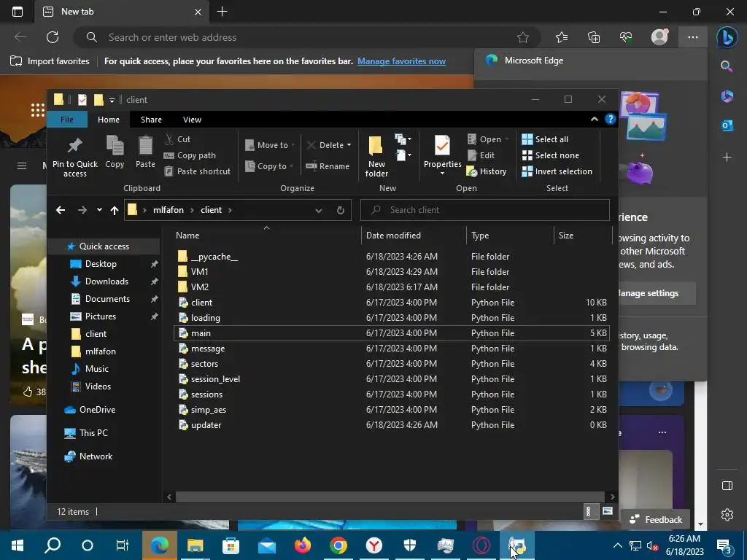The height and width of the screenshot is (560, 747).
Task: Click Paste shortcut command
Action: [197, 171]
